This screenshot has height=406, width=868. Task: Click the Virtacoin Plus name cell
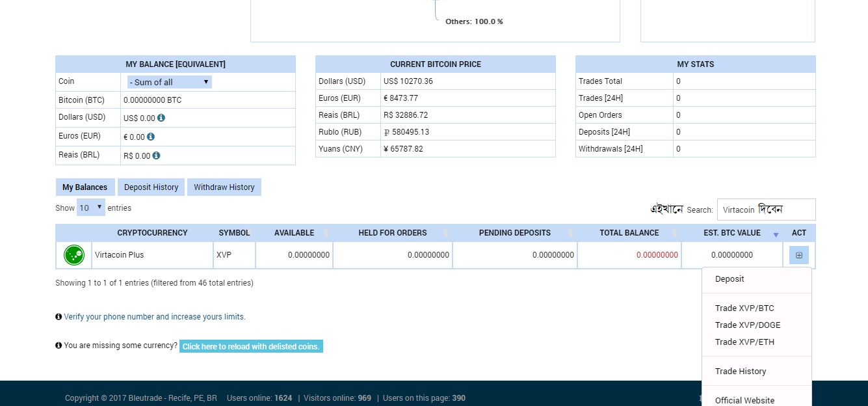click(152, 255)
